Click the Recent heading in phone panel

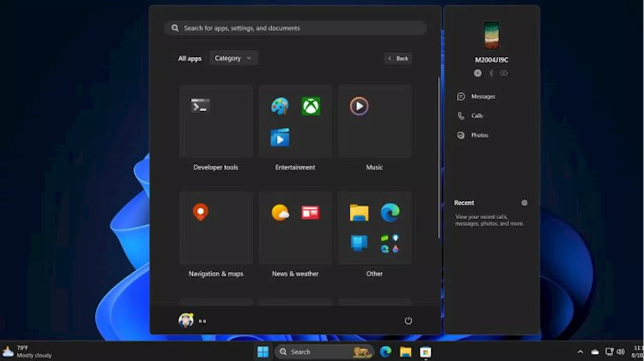tap(464, 203)
